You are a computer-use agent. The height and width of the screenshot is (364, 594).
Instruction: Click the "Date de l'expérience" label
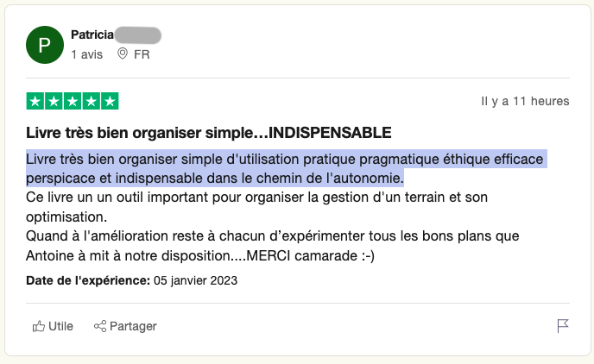click(x=88, y=280)
